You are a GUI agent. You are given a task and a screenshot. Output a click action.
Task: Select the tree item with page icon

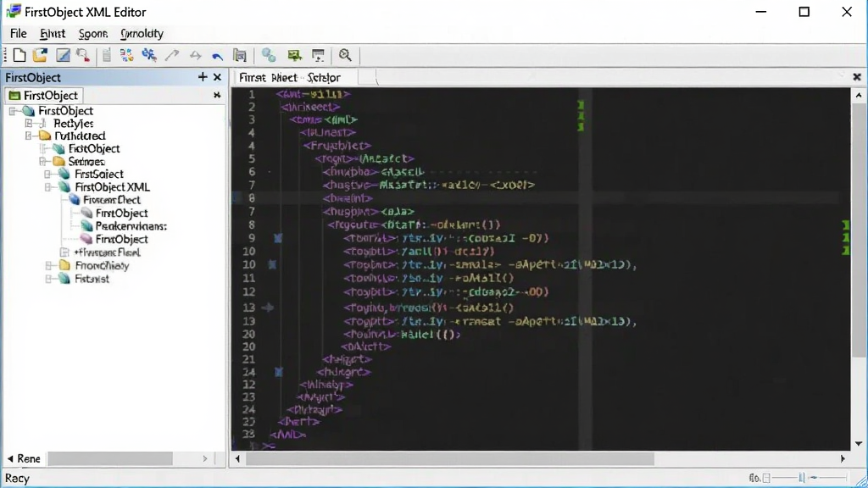[107, 252]
